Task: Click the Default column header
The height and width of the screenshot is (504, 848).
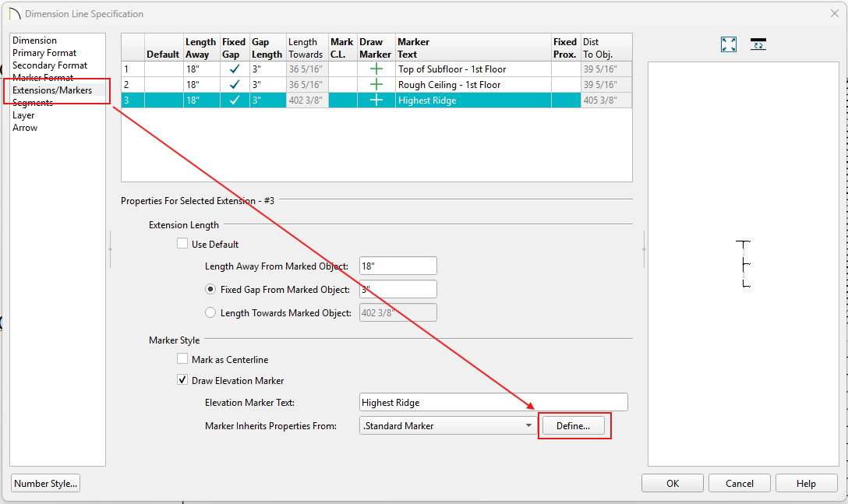Action: click(164, 48)
